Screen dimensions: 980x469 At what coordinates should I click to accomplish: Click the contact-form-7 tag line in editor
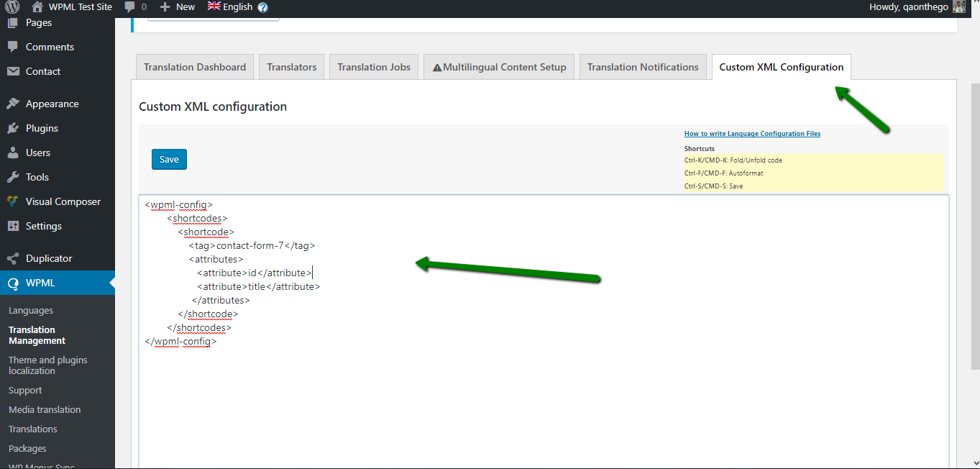[252, 245]
